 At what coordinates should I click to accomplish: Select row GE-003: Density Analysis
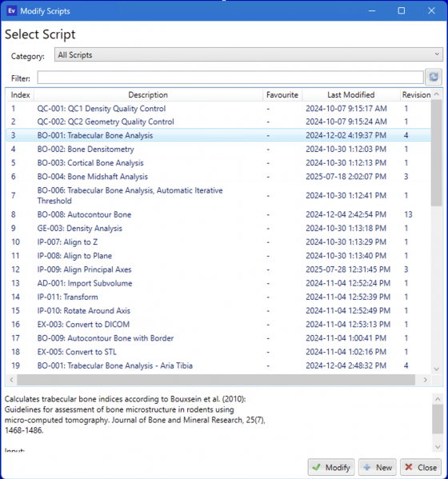click(219, 228)
